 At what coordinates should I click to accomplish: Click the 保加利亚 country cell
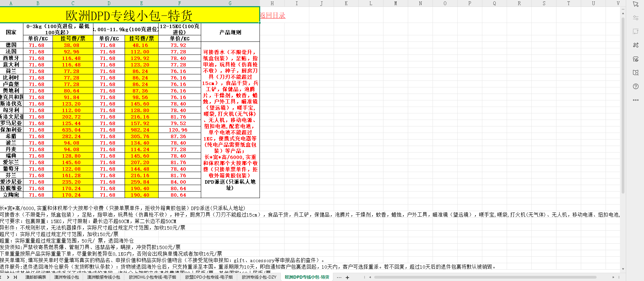[11, 130]
